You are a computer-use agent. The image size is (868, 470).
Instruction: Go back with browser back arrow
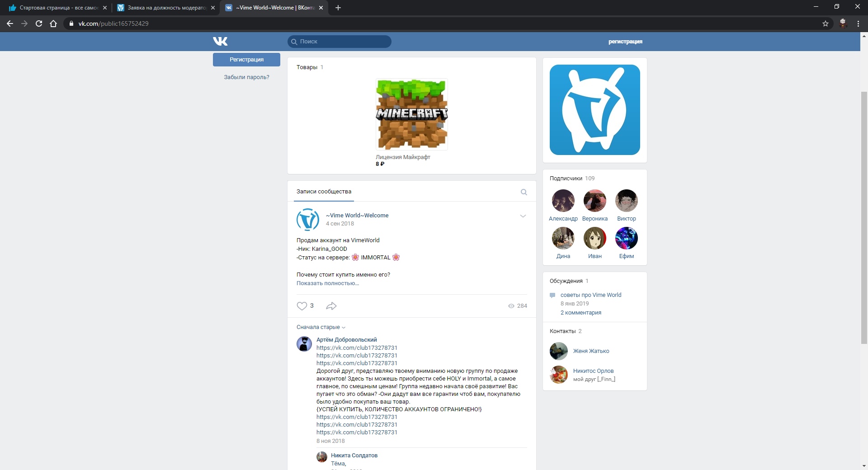[x=10, y=23]
